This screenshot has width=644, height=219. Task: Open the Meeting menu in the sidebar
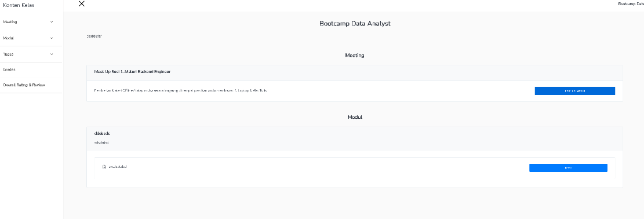pyautogui.click(x=31, y=22)
